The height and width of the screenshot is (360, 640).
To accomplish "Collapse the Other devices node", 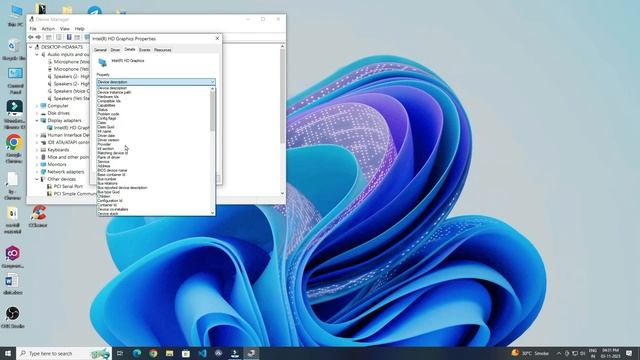I will click(37, 179).
